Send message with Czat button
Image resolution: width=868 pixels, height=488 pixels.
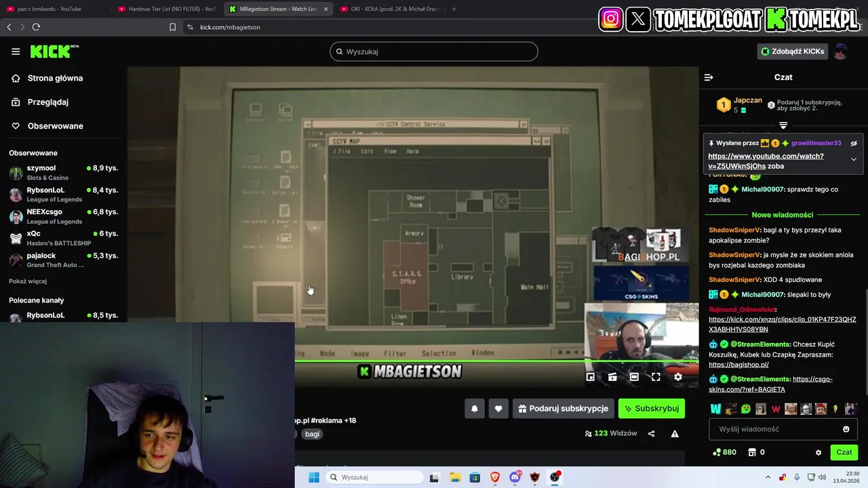pos(844,452)
